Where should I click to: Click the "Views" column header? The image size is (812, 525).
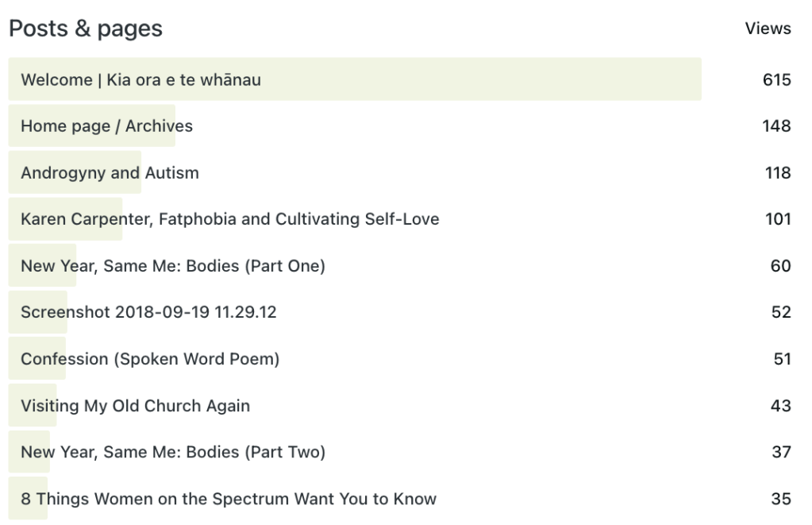[x=768, y=29]
